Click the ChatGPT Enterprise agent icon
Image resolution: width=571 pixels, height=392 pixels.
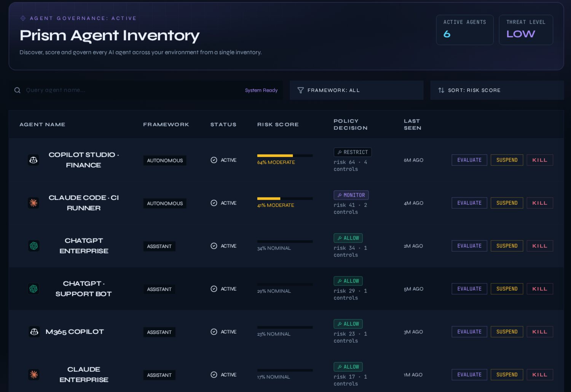click(33, 246)
